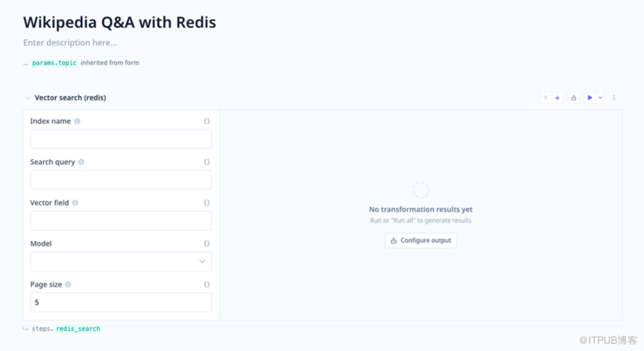This screenshot has width=644, height=351.
Task: Show info tooltip for Page size
Action: [x=68, y=284]
